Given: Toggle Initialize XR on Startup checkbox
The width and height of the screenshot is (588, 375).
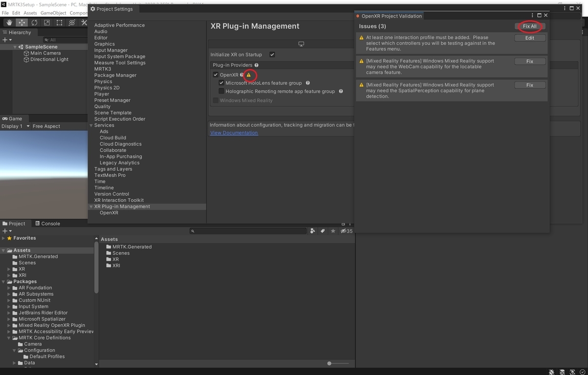Looking at the screenshot, I should (x=272, y=54).
